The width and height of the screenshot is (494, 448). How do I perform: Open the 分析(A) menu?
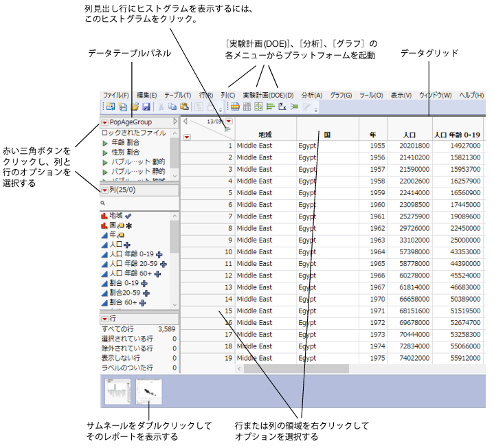point(312,95)
